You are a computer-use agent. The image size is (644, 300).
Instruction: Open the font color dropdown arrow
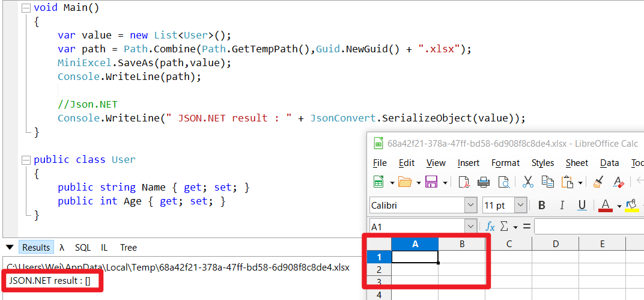pyautogui.click(x=619, y=206)
